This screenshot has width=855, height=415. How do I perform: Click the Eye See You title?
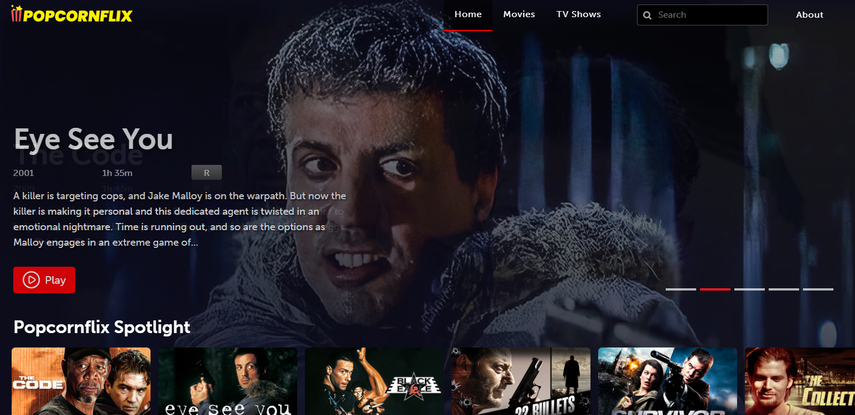click(93, 139)
